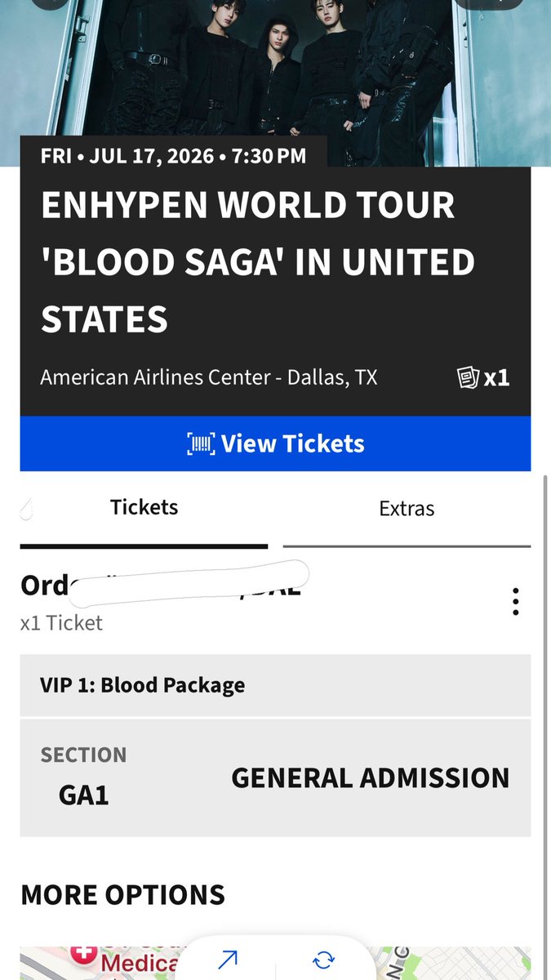The width and height of the screenshot is (551, 980).
Task: Switch to the Tickets tab
Action: tap(144, 508)
